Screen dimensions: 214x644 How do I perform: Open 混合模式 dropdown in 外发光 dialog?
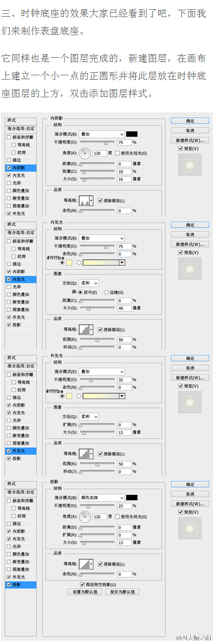coord(102,372)
